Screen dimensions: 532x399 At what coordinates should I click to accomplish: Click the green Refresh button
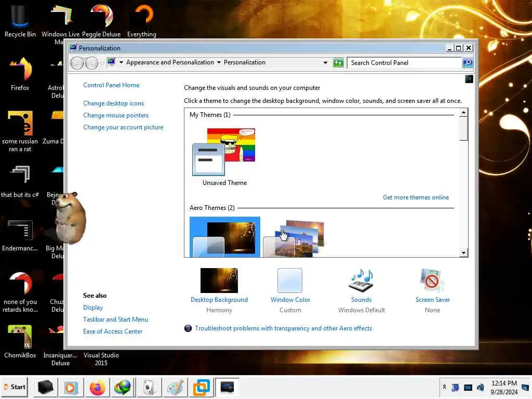(x=338, y=63)
